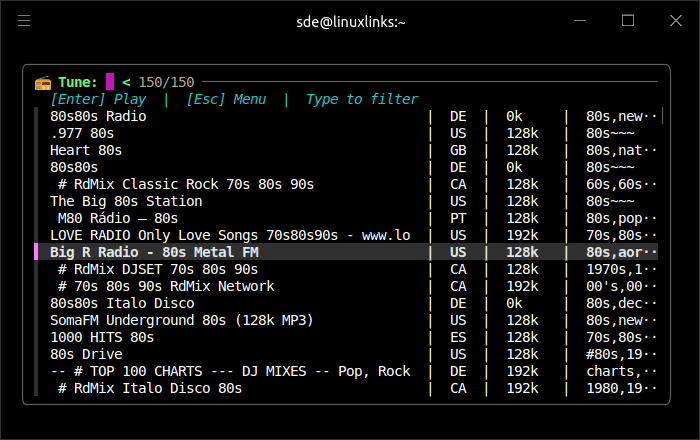Select RdMix Classic Rock 70s 80s 90s
700x440 pixels.
[348, 184]
